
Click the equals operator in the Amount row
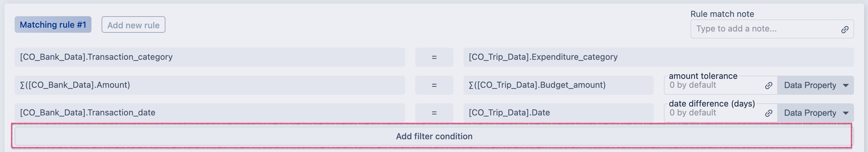[x=434, y=86]
